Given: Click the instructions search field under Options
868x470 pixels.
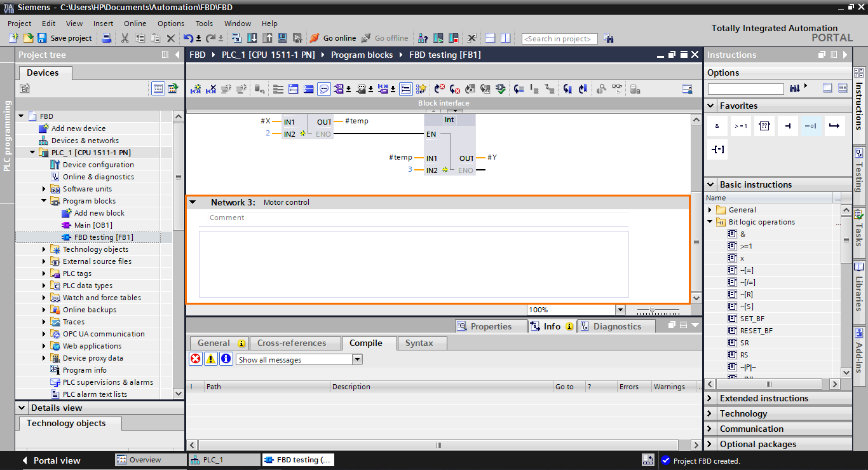Looking at the screenshot, I should pos(745,88).
